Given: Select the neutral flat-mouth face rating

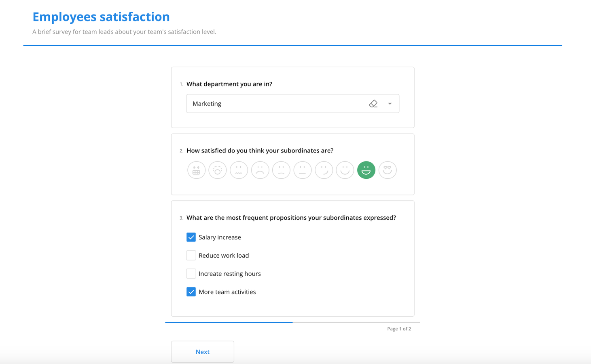Looking at the screenshot, I should (303, 170).
